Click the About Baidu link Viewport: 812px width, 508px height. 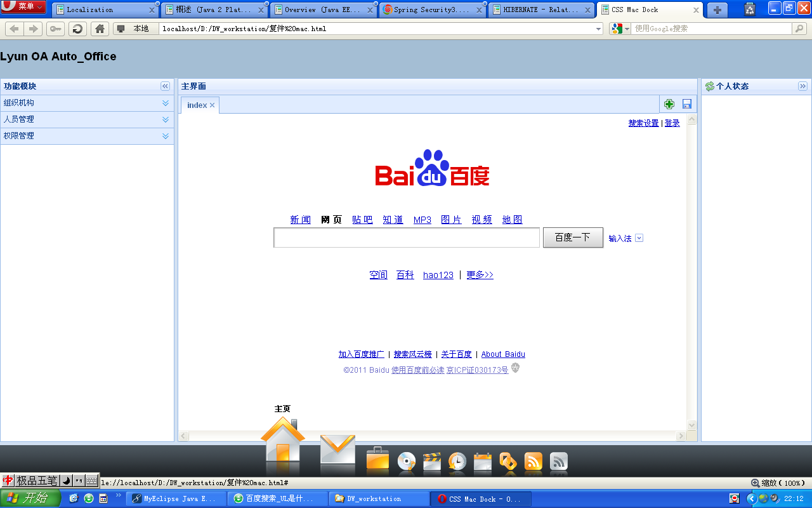tap(503, 354)
